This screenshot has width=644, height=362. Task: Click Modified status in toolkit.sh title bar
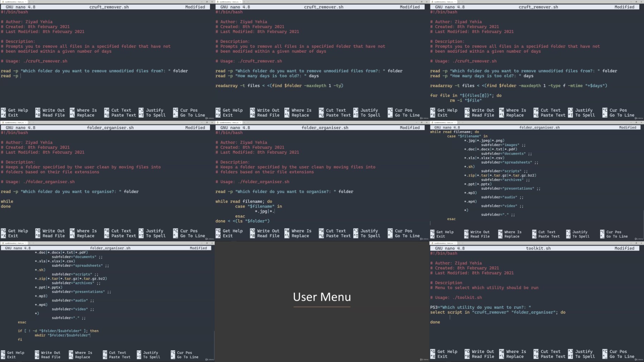[x=624, y=248]
